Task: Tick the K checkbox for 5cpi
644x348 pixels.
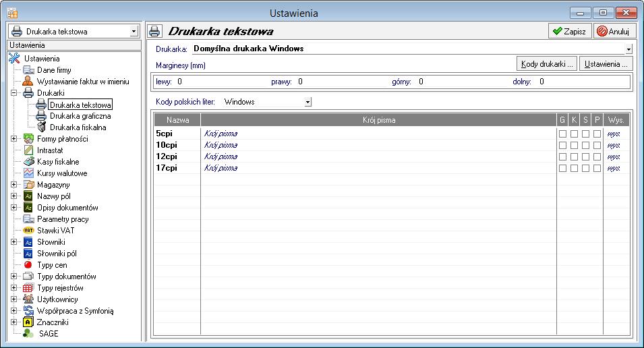Action: (574, 134)
